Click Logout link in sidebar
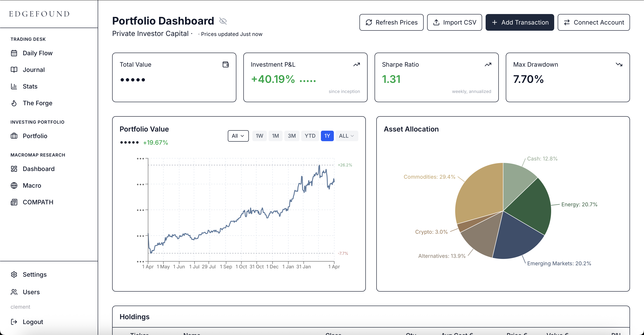 pyautogui.click(x=33, y=322)
